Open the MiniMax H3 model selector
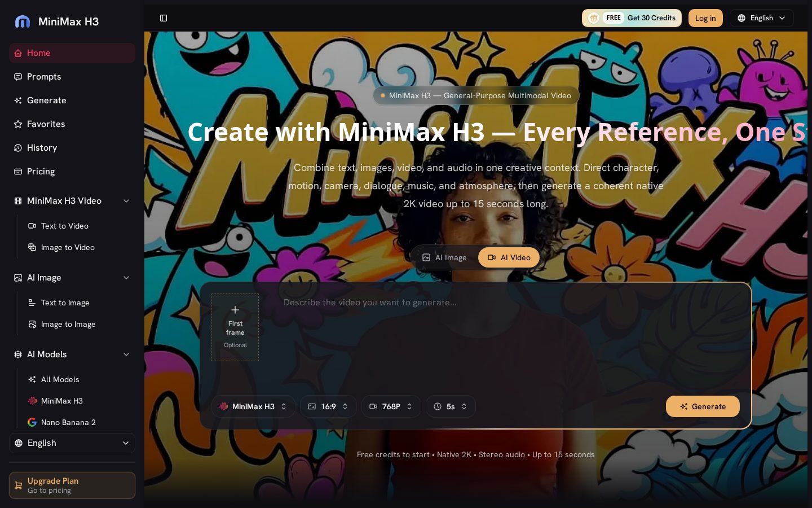 253,406
